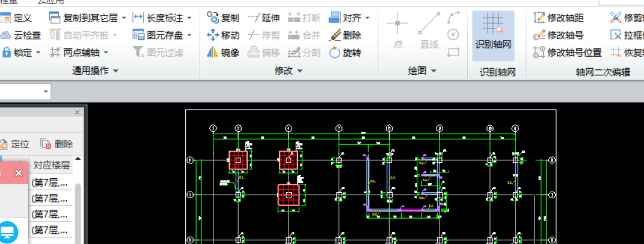Select the 旋转 rotate tool
The image size is (644, 244).
tap(345, 52)
